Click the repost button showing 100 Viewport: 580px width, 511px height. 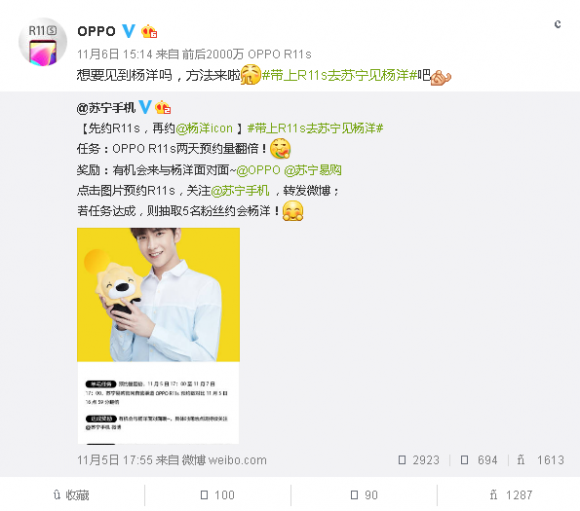click(218, 495)
